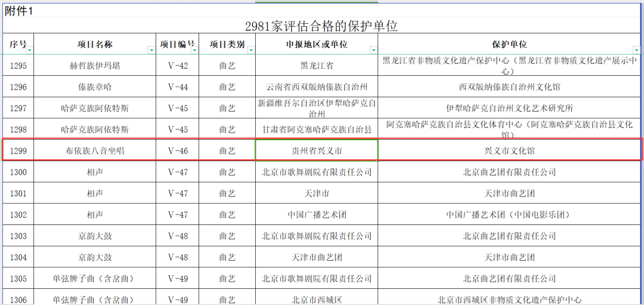Open the 序号 column filter dropdown
The height and width of the screenshot is (305, 644).
coord(29,51)
